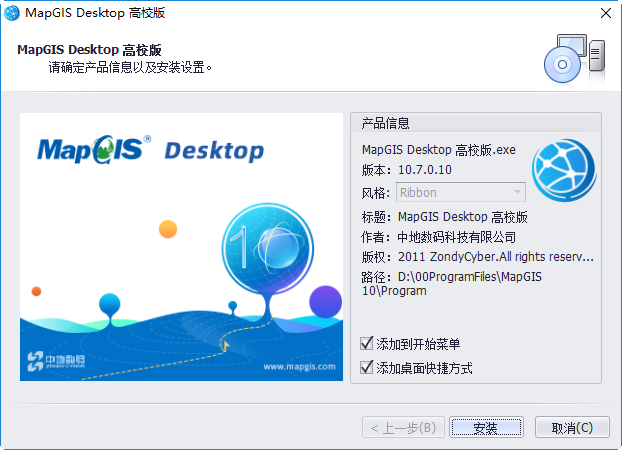
Task: Click the Desktop text in banner image
Action: click(x=213, y=151)
